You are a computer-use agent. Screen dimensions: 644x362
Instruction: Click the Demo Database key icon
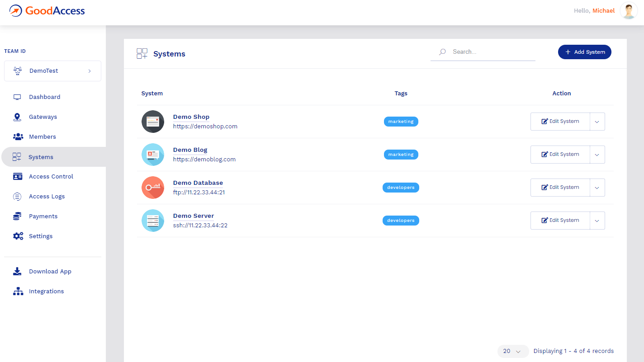pyautogui.click(x=153, y=188)
